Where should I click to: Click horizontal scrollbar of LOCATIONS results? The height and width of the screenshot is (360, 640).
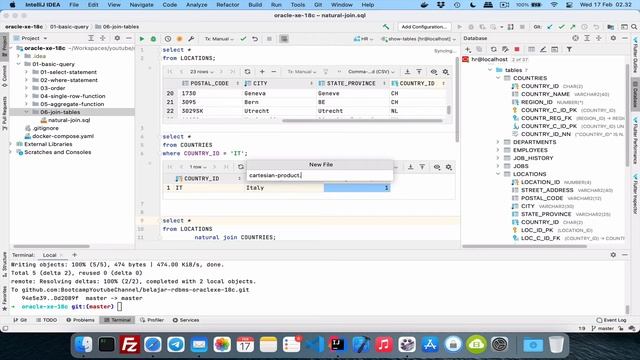pos(362,121)
